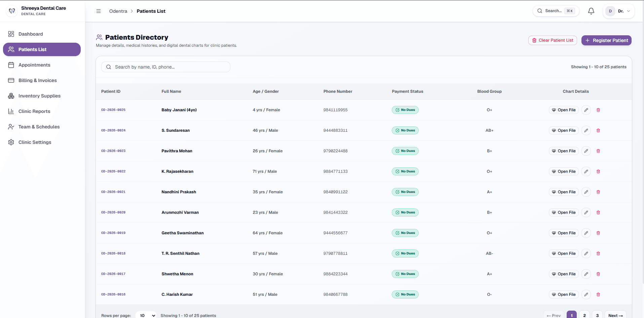
Task: Delete Shwetha Menon using trash icon
Action: pyautogui.click(x=598, y=274)
